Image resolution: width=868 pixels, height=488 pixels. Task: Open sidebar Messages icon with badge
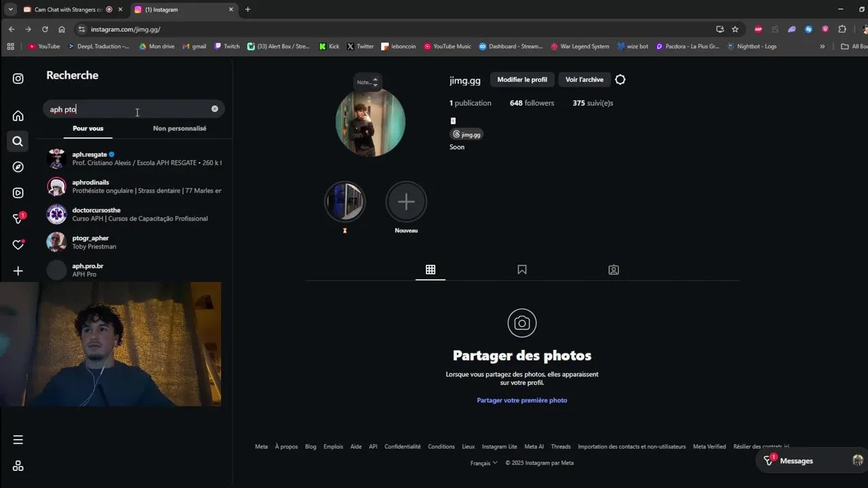pyautogui.click(x=19, y=218)
